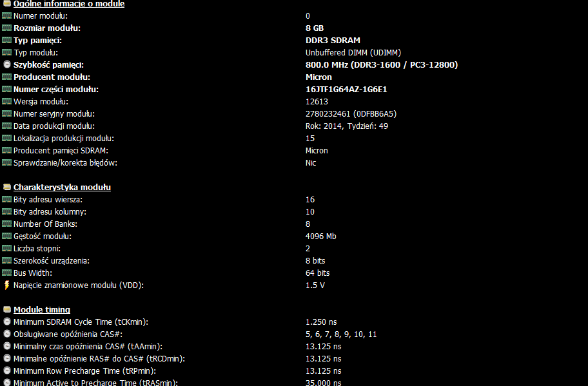Screen dimensions: 588x386
Task: Select the Gęstość modułu value 4096 Mb
Action: point(321,236)
